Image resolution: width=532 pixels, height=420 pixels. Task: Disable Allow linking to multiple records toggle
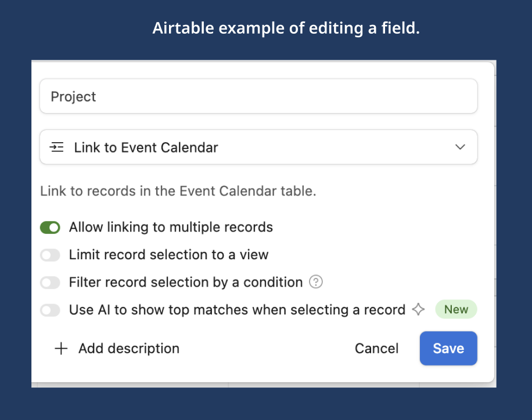[x=50, y=227]
